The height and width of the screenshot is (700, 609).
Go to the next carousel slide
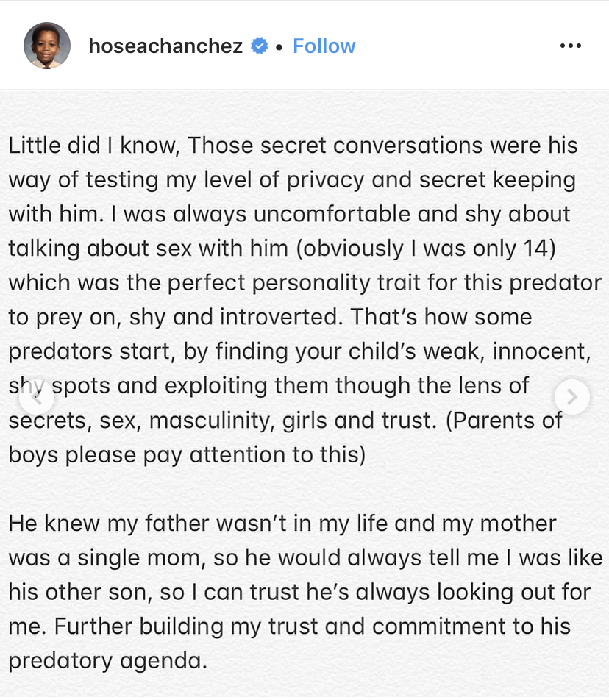coord(572,397)
